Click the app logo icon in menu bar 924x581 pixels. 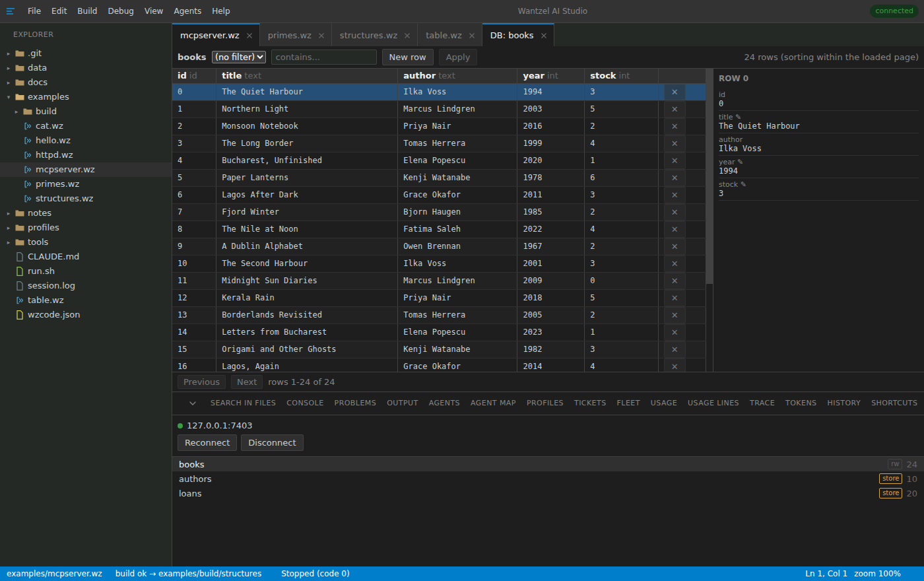click(x=10, y=11)
